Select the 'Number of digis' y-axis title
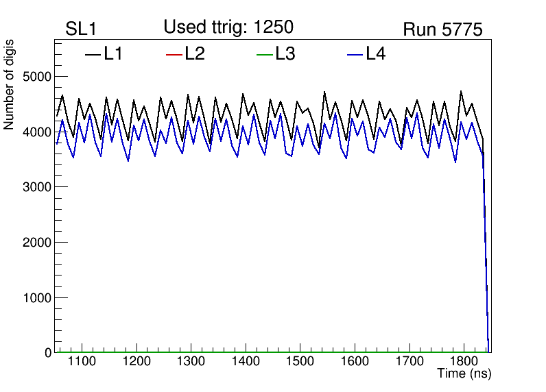 click(10, 85)
